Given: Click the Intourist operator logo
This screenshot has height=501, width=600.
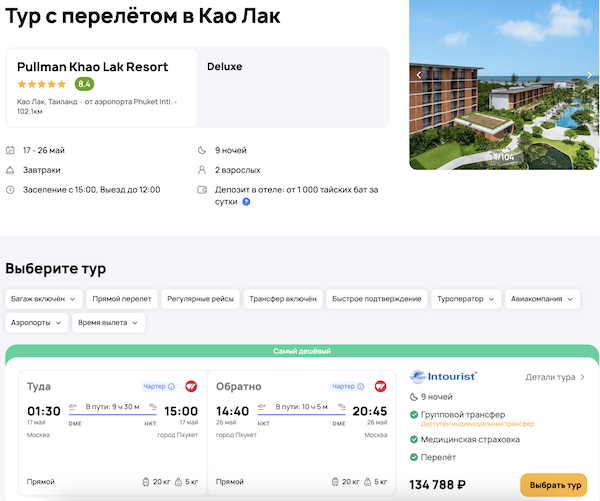Looking at the screenshot, I should (x=445, y=377).
